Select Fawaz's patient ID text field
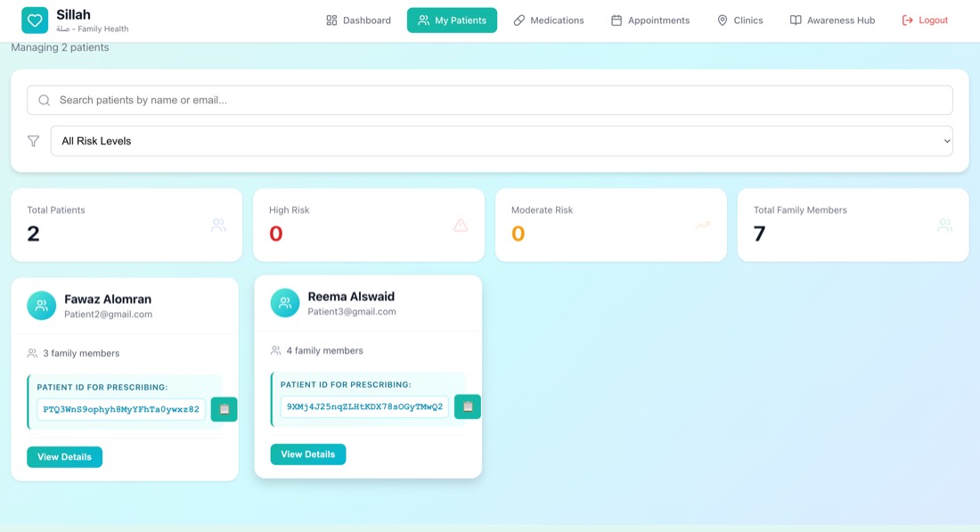Screen dimensions: 980x532 click(121, 410)
